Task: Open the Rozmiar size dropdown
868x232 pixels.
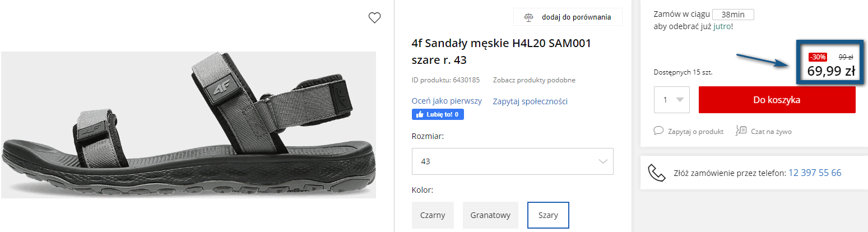Action: 512,161
